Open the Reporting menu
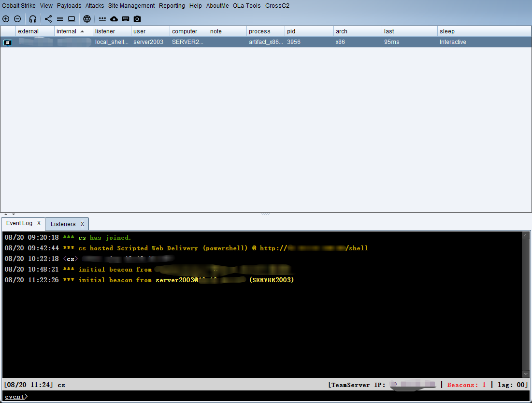This screenshot has height=403, width=532. point(172,6)
